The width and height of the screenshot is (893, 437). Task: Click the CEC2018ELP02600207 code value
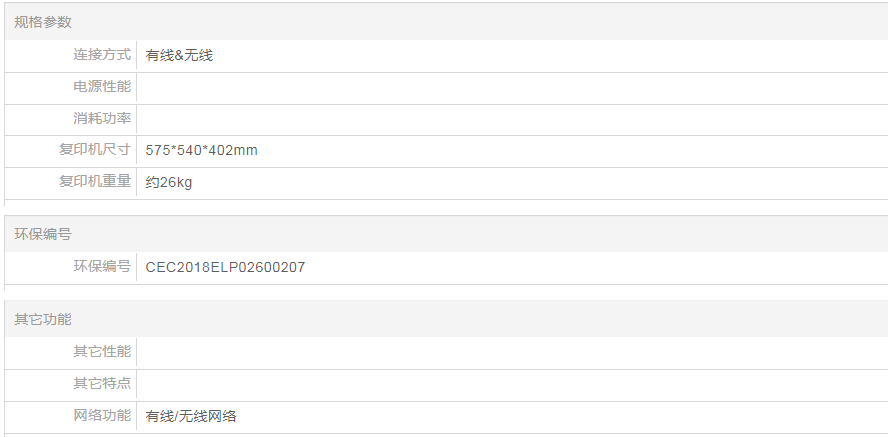225,268
